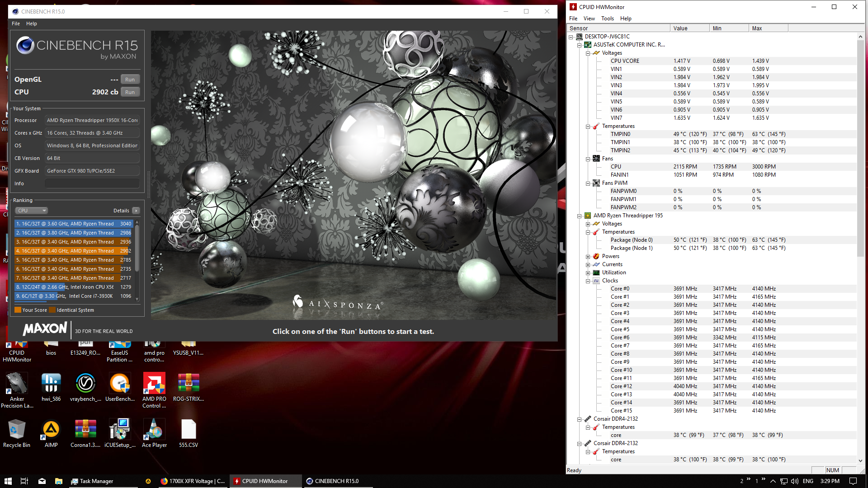Open network status in system tray
Viewport: 868px width, 488px height.
pyautogui.click(x=783, y=481)
